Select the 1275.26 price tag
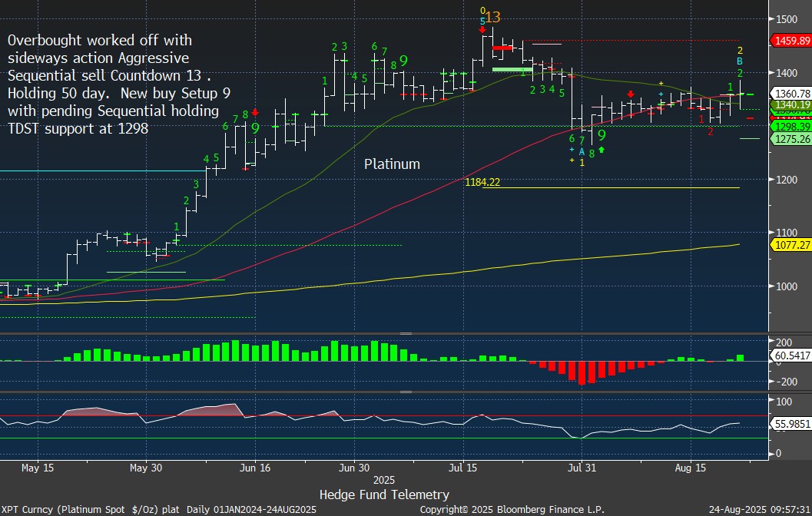Viewport: 812px width, 516px height. click(790, 139)
